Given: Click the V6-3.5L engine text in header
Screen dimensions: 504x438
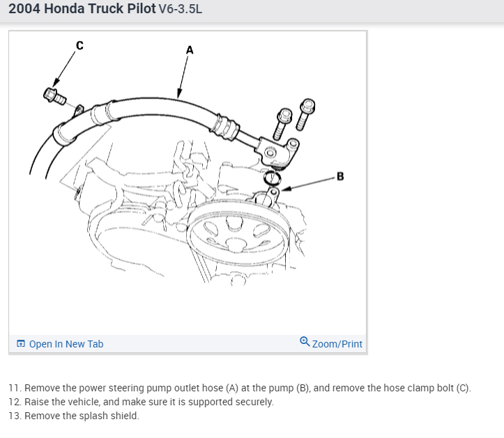Looking at the screenshot, I should pos(181,9).
